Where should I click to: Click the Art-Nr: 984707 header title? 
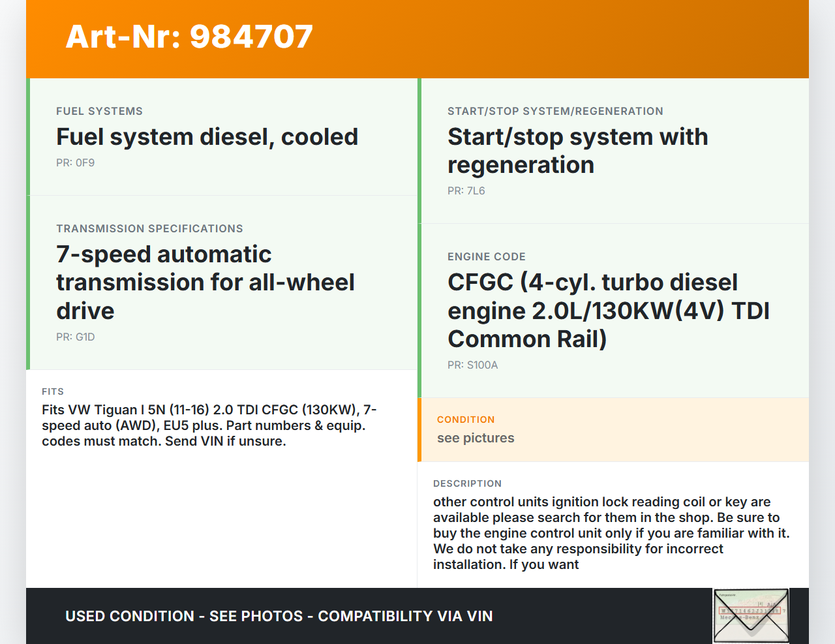189,37
